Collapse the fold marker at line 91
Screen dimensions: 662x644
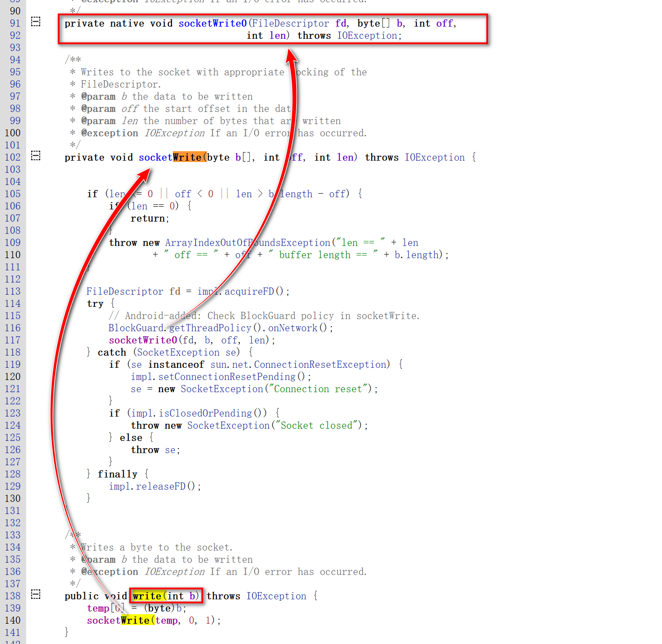coord(36,22)
